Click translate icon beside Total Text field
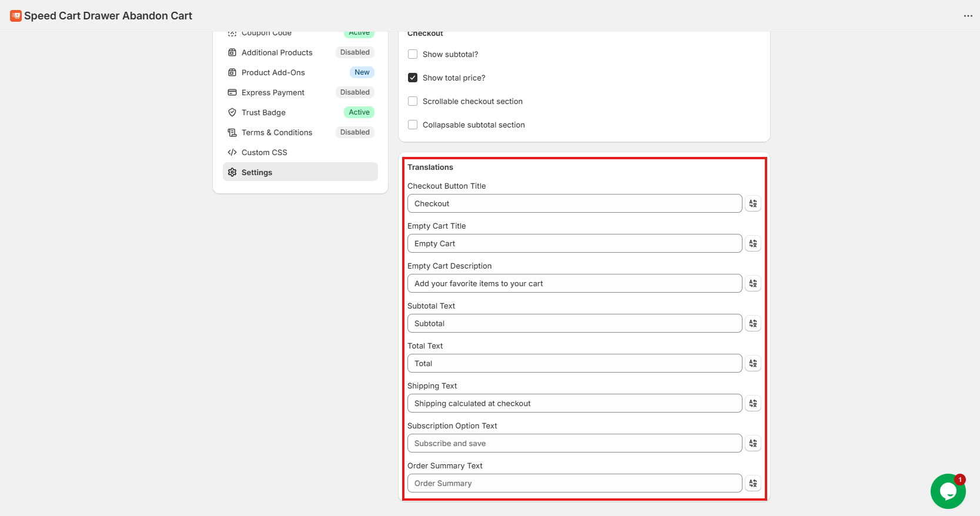This screenshot has width=980, height=516. (x=752, y=363)
